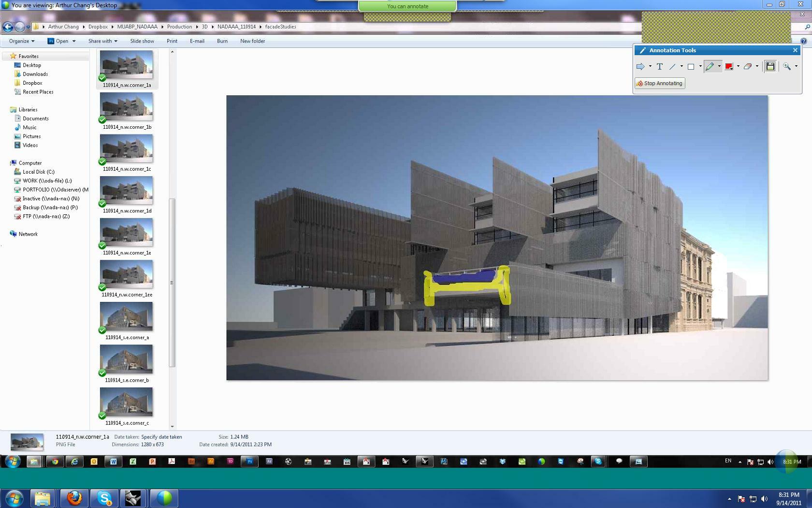Open the line tool options dropdown

pos(681,67)
